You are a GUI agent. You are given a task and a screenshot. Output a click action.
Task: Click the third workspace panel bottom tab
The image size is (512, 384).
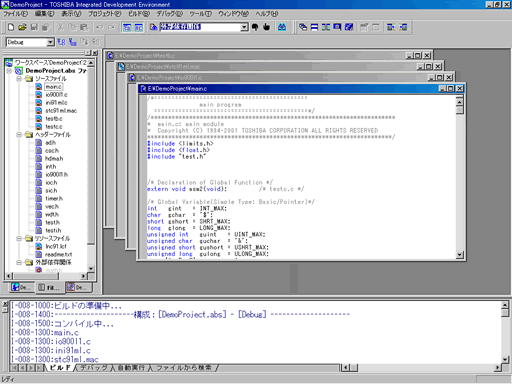click(x=78, y=287)
